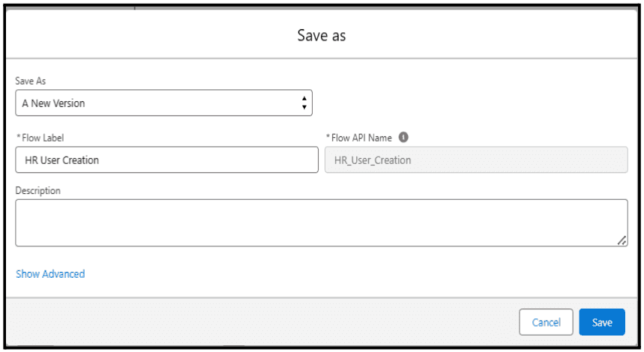Grab the Description box resize handle
This screenshot has height=352, width=644.
(x=622, y=240)
